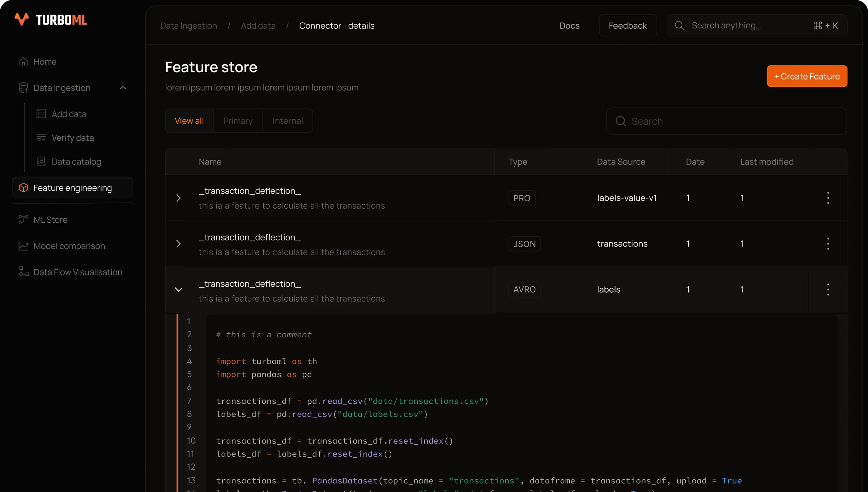The image size is (868, 492).
Task: Click the Last modified column header
Action: pyautogui.click(x=767, y=162)
